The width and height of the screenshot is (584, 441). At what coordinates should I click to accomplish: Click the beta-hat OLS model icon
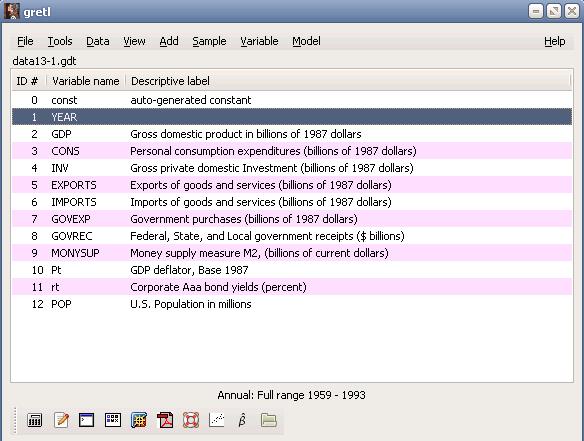242,420
